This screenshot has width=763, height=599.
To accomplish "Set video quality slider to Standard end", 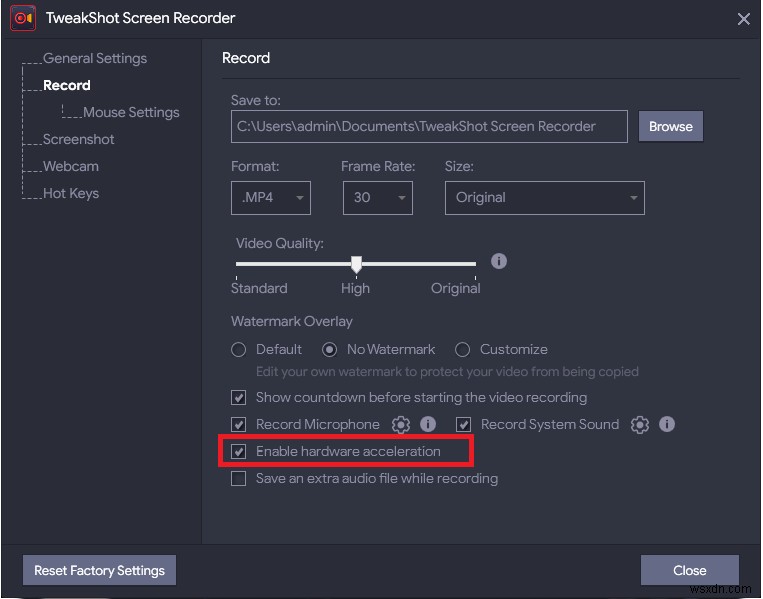I will pos(237,264).
